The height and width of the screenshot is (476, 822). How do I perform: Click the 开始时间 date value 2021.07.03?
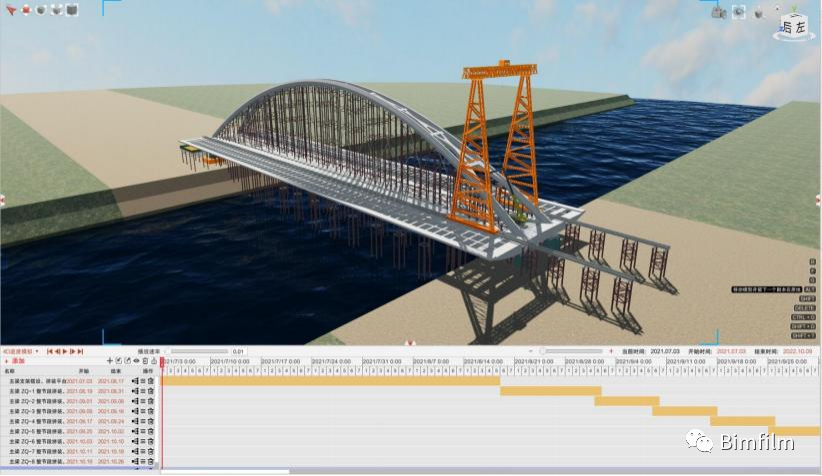[731, 351]
